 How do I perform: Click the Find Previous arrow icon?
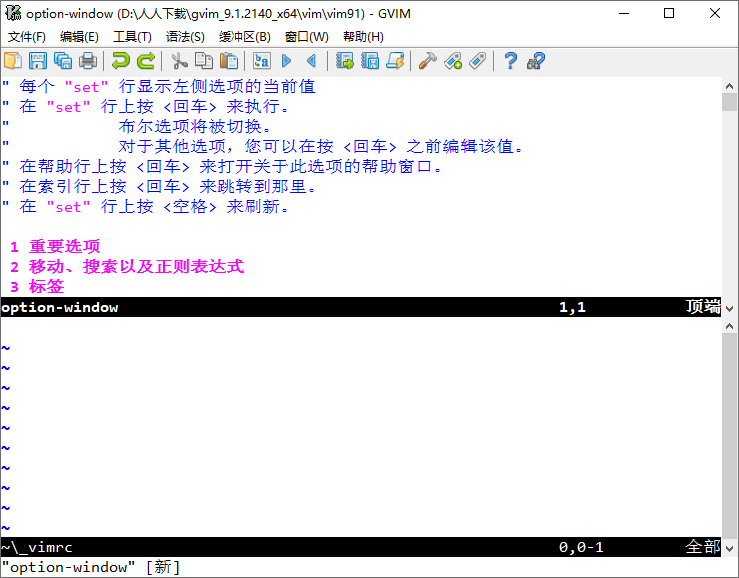312,61
